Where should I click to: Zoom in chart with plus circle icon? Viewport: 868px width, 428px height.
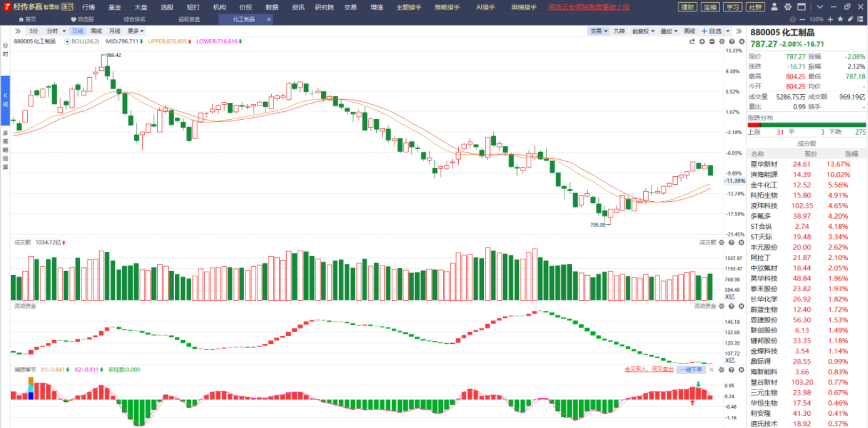click(x=702, y=42)
